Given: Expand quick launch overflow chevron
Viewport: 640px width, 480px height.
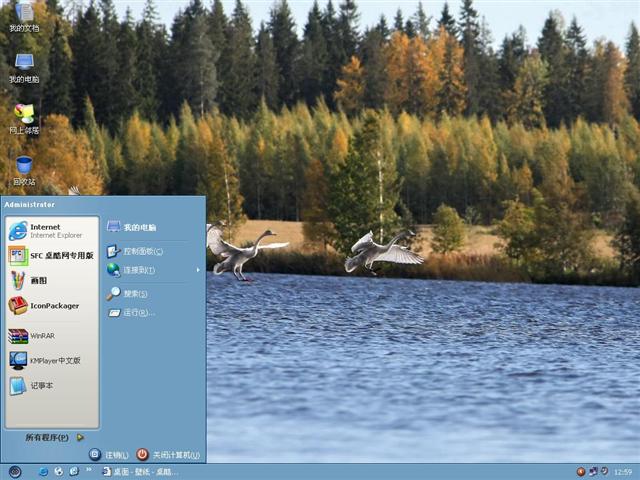Looking at the screenshot, I should pyautogui.click(x=89, y=470).
